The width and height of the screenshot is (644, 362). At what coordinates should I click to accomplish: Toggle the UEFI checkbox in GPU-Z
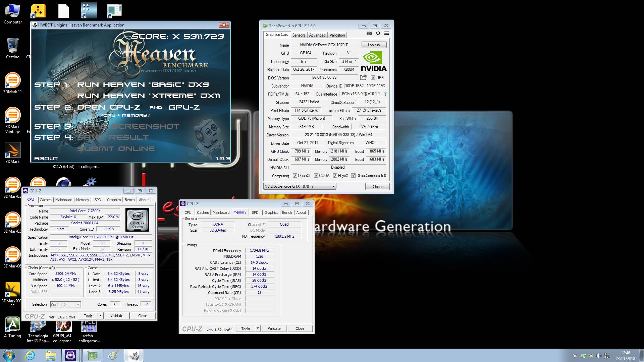coord(373,78)
